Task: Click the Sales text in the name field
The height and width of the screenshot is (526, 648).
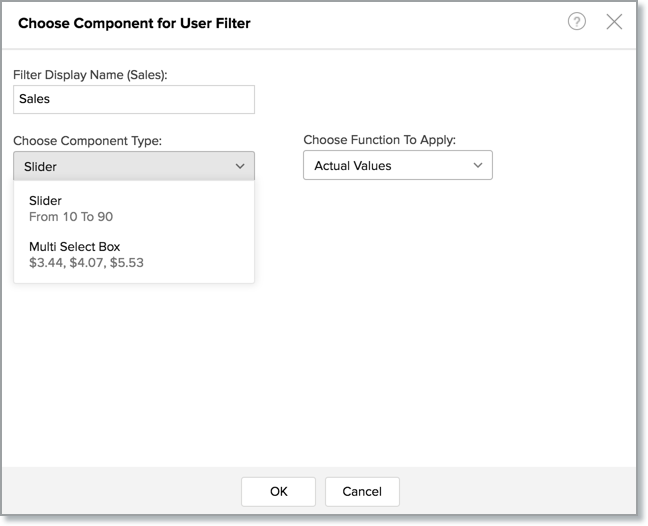Action: 35,99
